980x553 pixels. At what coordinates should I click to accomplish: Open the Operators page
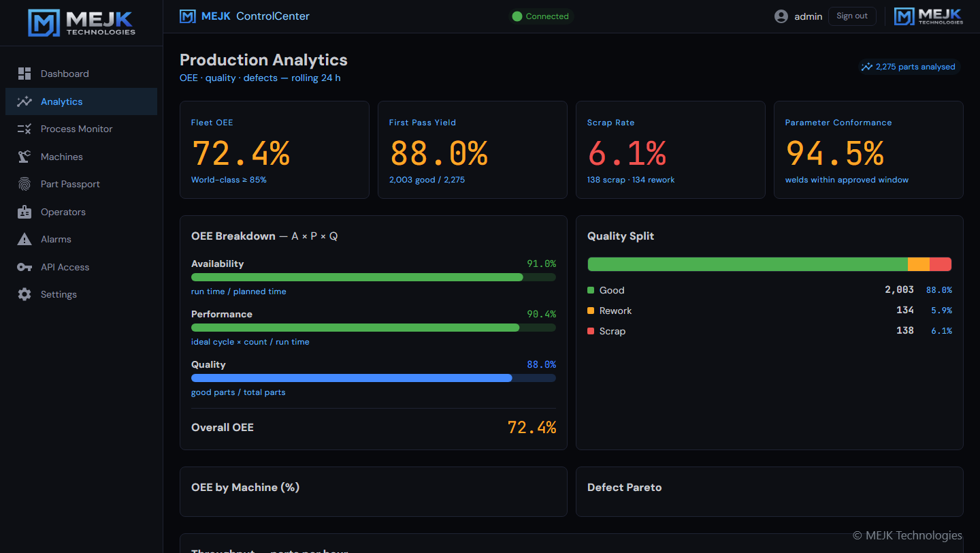coord(82,212)
